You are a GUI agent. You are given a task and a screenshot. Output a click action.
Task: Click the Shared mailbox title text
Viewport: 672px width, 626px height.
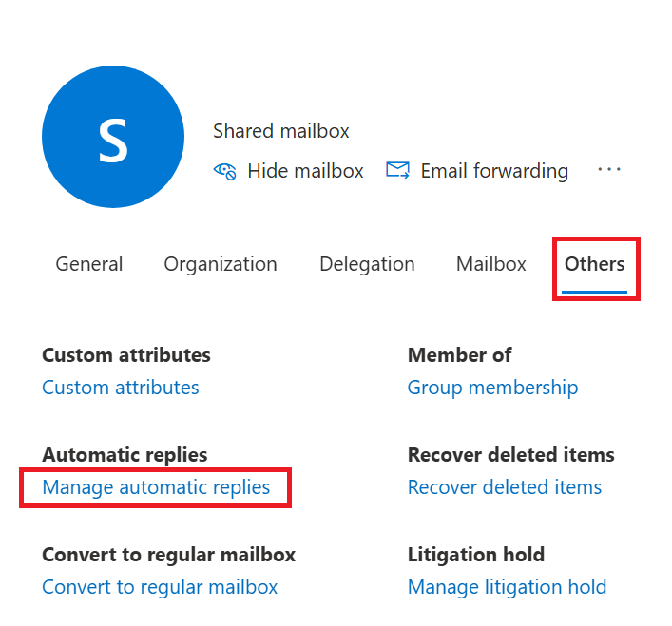click(x=281, y=130)
